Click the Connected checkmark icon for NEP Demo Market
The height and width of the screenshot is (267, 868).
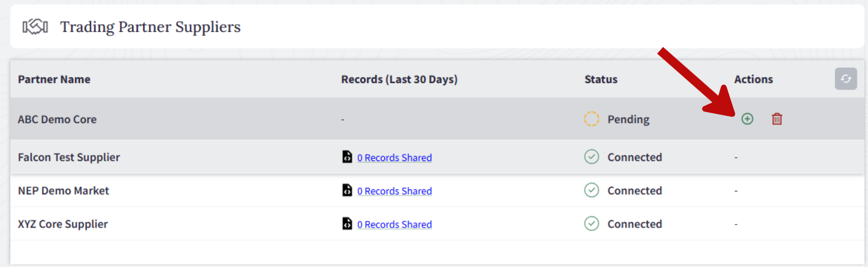tap(592, 190)
